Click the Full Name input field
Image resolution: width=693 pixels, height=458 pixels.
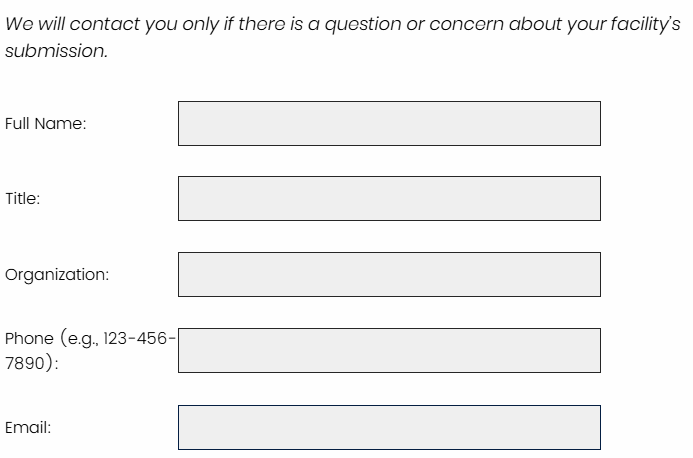pyautogui.click(x=389, y=123)
